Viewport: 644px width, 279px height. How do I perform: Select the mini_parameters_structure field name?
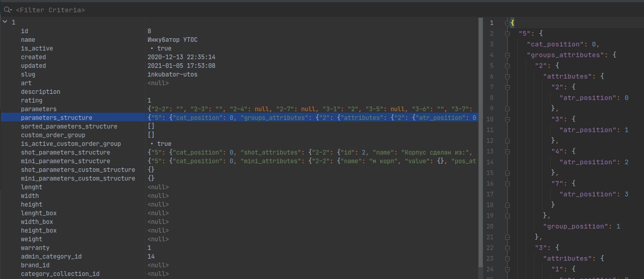pos(65,161)
